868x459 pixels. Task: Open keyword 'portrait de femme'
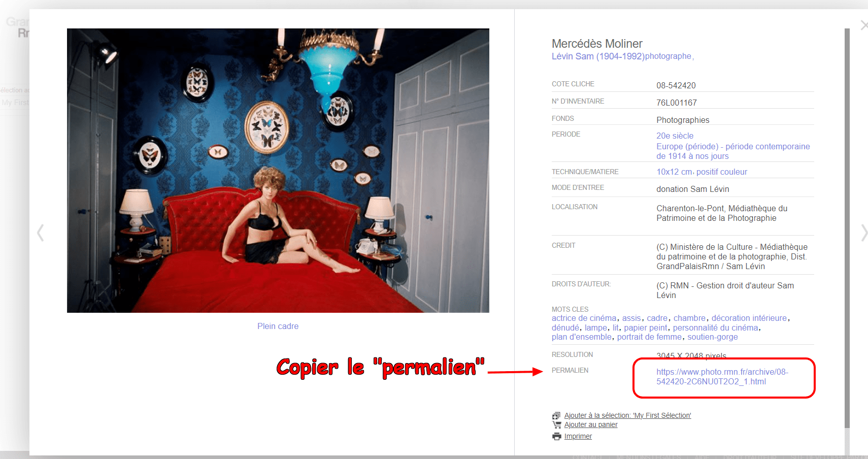pos(649,337)
